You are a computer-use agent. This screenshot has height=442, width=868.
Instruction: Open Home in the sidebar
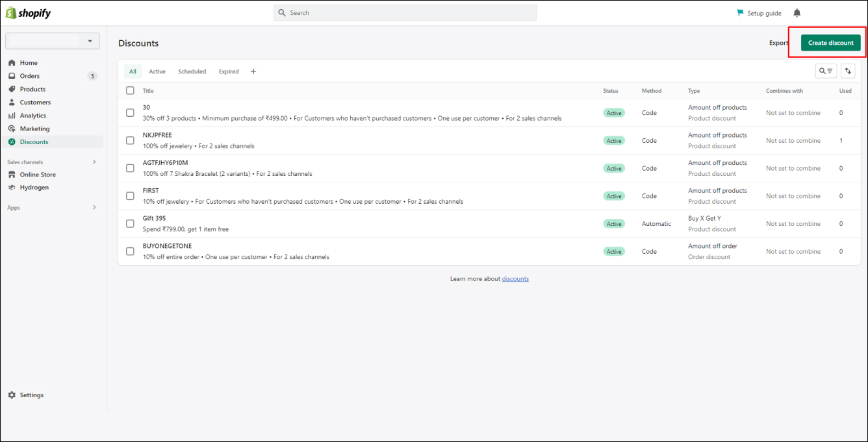click(x=29, y=63)
